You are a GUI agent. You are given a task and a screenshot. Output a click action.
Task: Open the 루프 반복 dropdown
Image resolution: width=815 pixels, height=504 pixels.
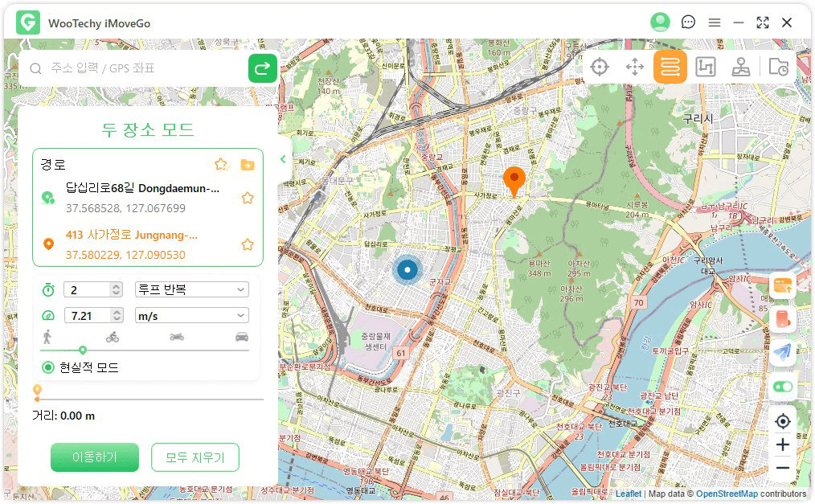click(191, 289)
